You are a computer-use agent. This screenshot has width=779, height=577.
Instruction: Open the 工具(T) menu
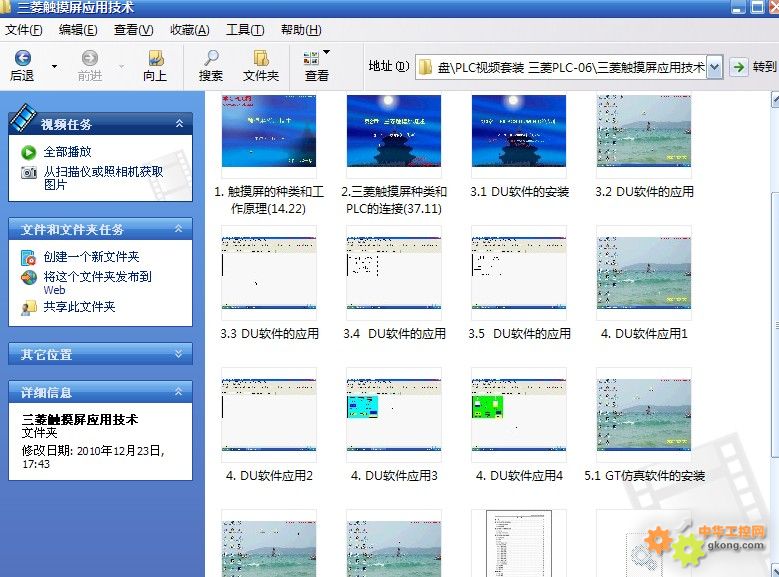[245, 30]
